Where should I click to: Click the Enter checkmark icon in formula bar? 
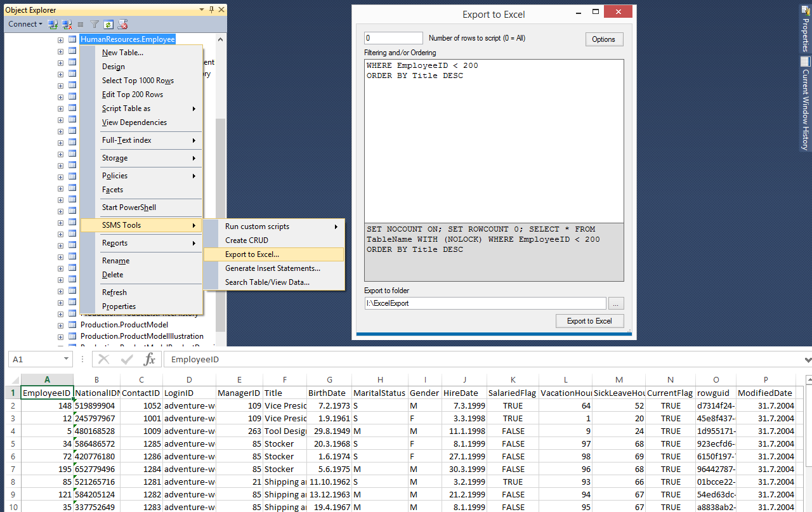point(127,359)
